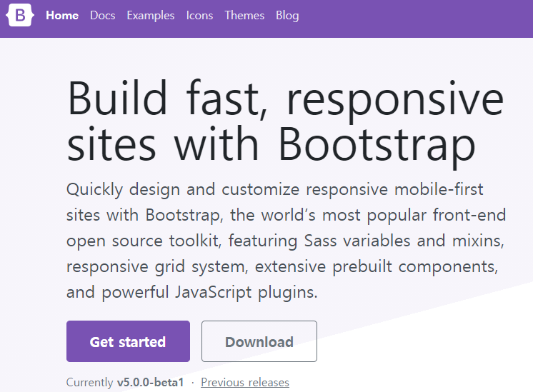Click the Get started button
Screen dimensions: 533x392
pyautogui.click(x=128, y=341)
